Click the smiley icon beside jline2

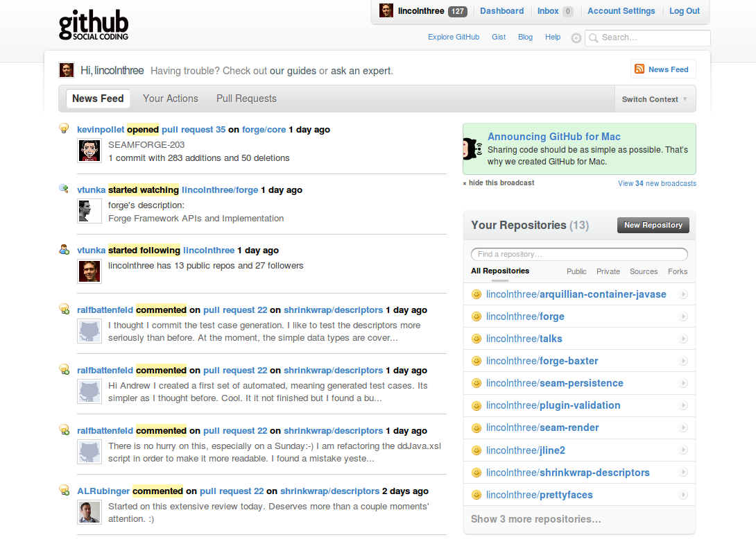(476, 450)
